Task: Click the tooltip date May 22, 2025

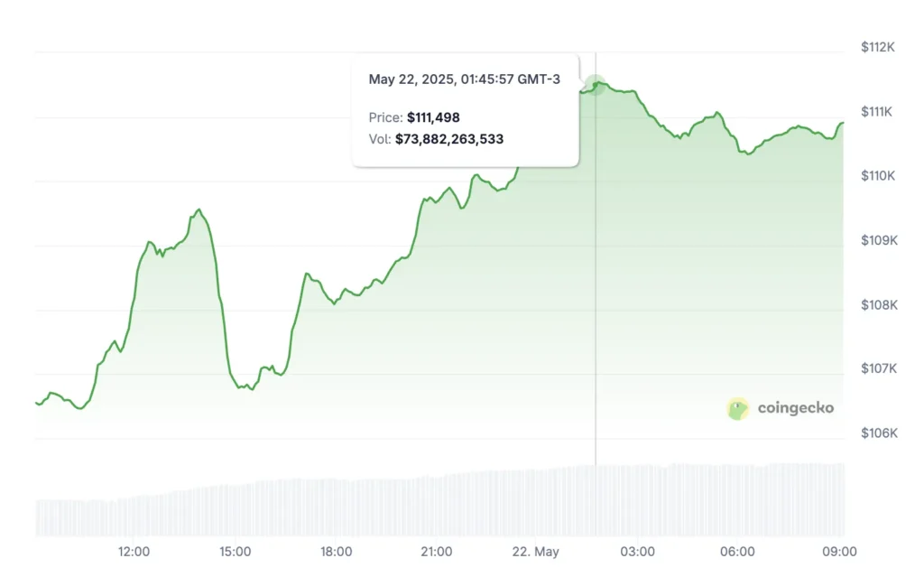Action: tap(464, 79)
